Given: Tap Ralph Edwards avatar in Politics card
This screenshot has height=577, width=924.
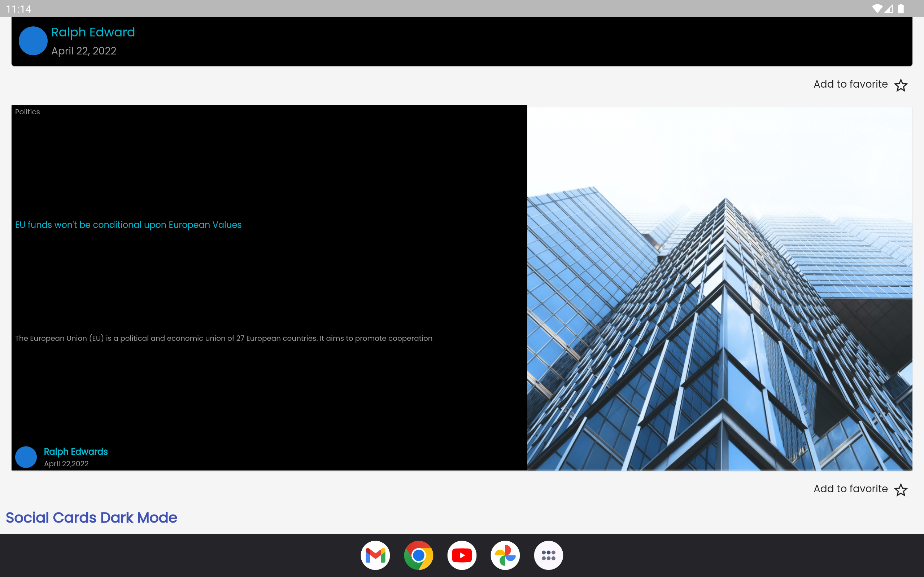Looking at the screenshot, I should (x=26, y=457).
